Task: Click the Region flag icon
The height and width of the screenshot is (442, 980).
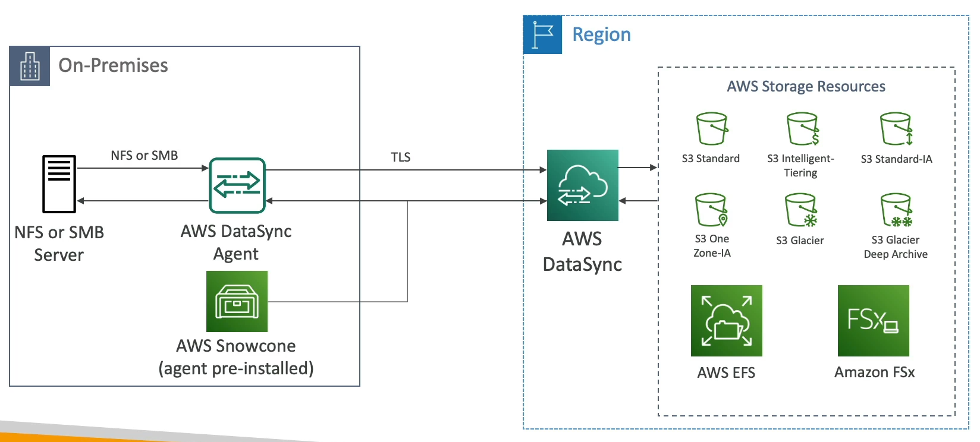Action: 542,35
